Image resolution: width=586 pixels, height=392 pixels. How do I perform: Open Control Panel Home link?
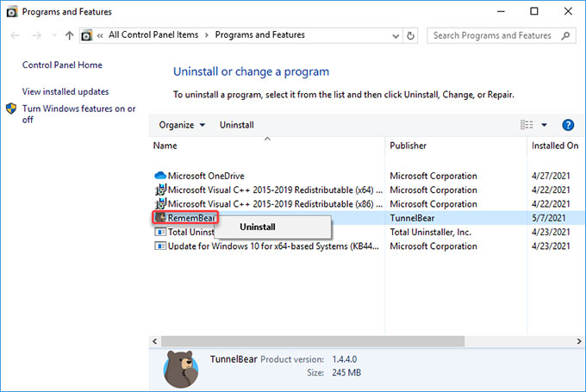pos(62,65)
